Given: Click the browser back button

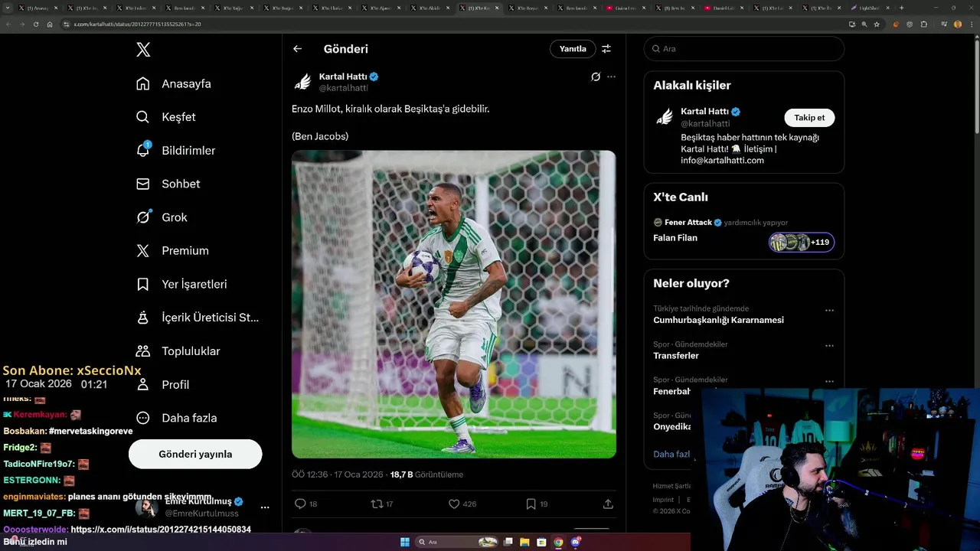Looking at the screenshot, I should [x=8, y=24].
